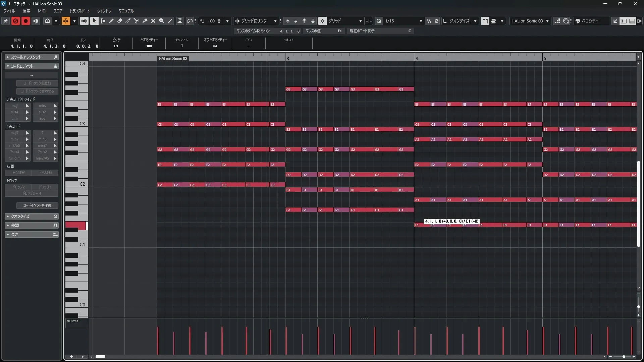
Task: Toggle acoustic feedback speaker button
Action: pyautogui.click(x=84, y=21)
